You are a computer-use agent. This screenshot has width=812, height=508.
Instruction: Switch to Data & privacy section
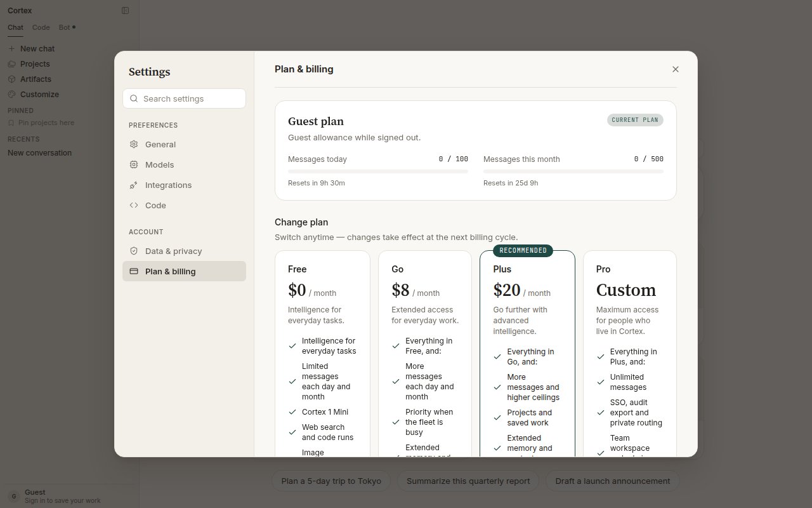[x=184, y=251]
